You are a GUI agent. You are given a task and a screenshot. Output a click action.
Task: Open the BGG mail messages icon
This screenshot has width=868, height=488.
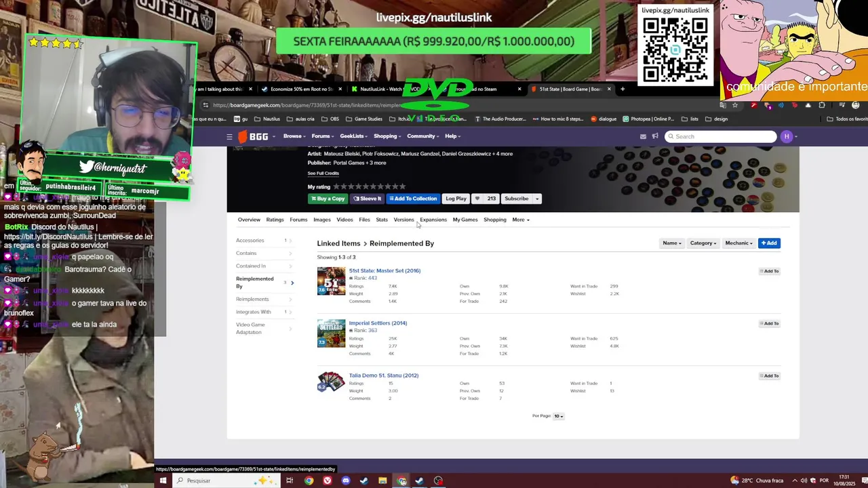(643, 136)
